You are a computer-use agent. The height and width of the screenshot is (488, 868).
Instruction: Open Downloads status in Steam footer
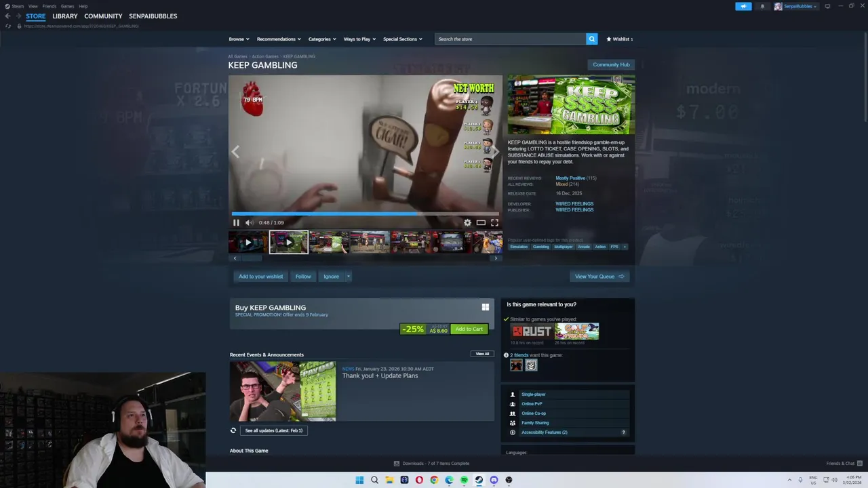(431, 464)
